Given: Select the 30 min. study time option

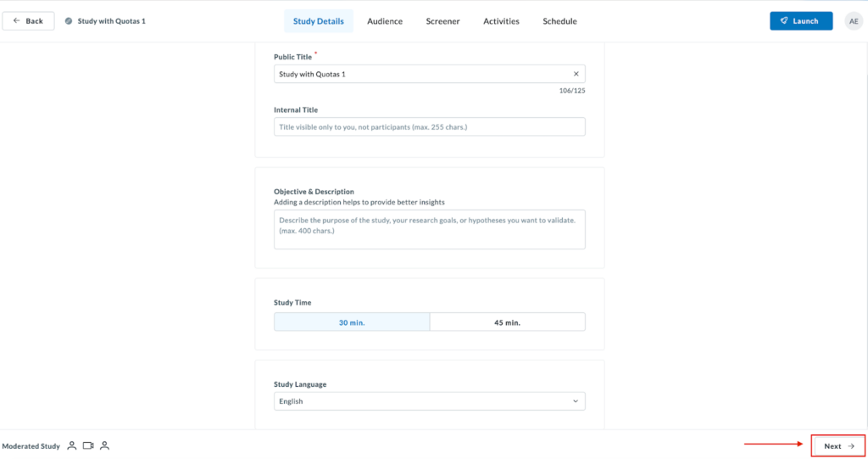Looking at the screenshot, I should (x=352, y=322).
